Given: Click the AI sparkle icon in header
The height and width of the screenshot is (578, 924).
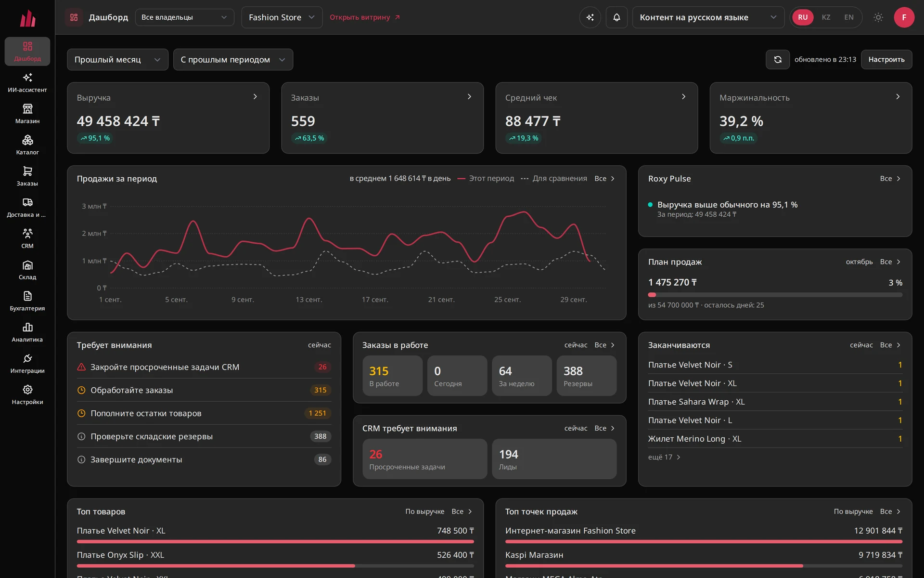Looking at the screenshot, I should click(590, 17).
